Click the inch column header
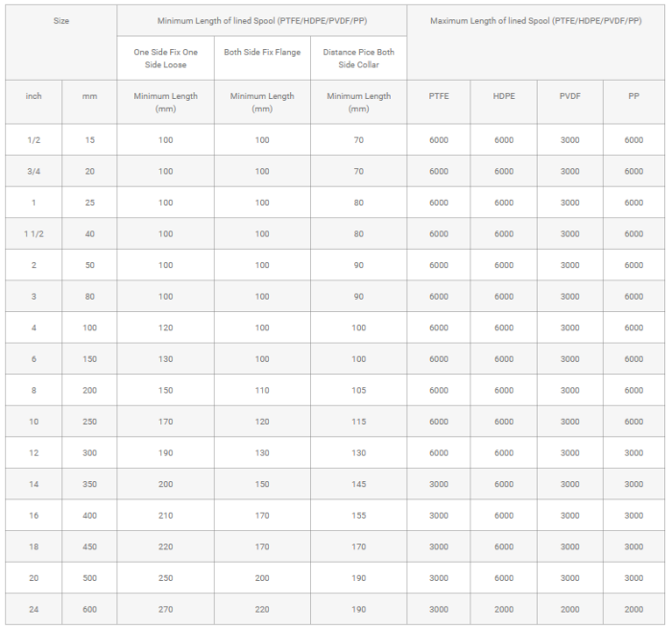Viewport: 672px width, 630px height. coord(34,96)
